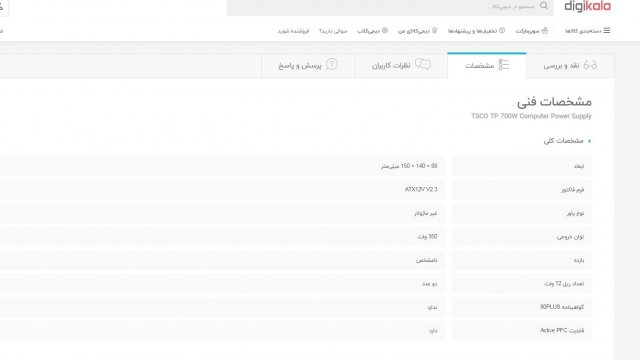Image resolution: width=640 pixels, height=360 pixels.
Task: Click the مشخصات فنی heading
Action: [x=554, y=102]
